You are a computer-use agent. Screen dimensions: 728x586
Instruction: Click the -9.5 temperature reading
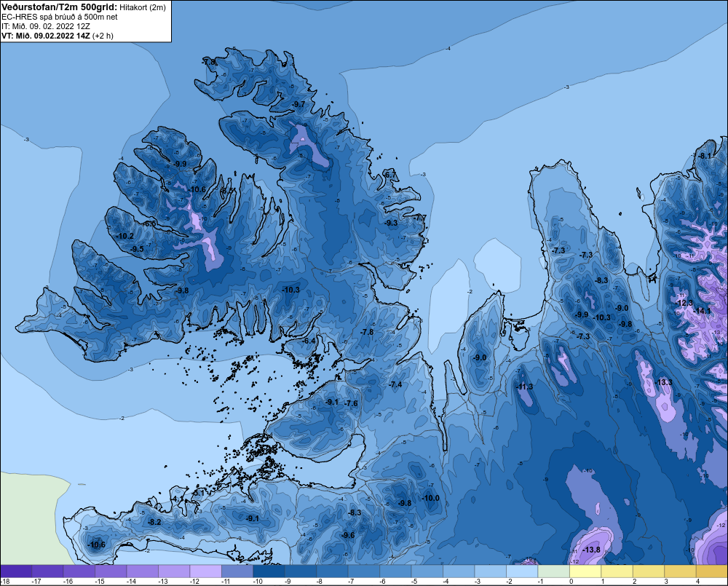tap(137, 249)
